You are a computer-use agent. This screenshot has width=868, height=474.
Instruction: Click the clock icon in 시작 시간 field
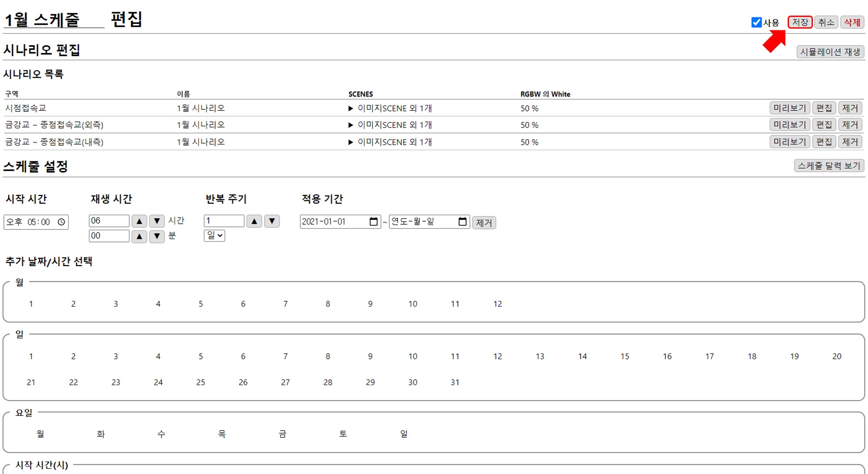pyautogui.click(x=62, y=222)
